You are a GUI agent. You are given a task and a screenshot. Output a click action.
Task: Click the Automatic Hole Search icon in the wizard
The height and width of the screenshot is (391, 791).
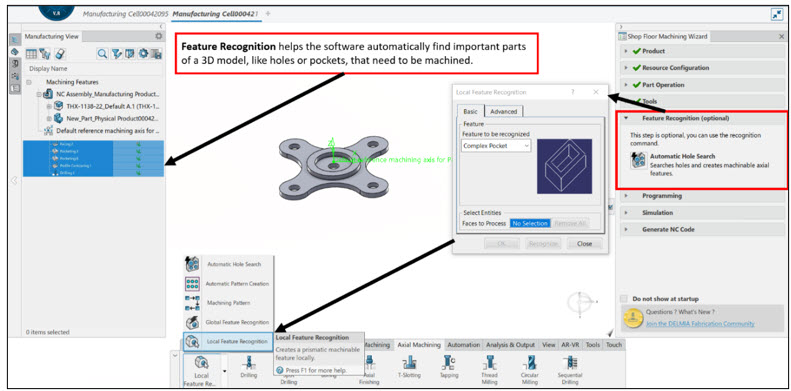(x=639, y=160)
